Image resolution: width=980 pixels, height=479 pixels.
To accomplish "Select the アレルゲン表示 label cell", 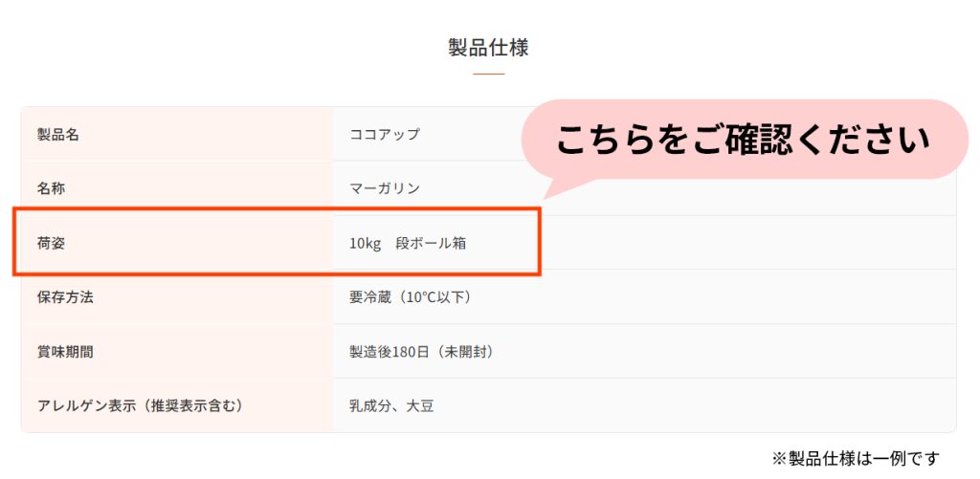I will pyautogui.click(x=177, y=405).
